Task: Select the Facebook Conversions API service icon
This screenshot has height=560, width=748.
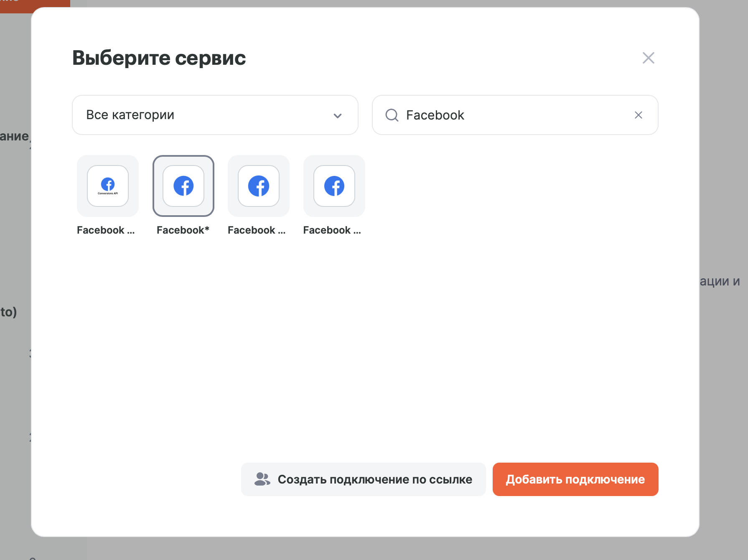Action: pyautogui.click(x=108, y=186)
